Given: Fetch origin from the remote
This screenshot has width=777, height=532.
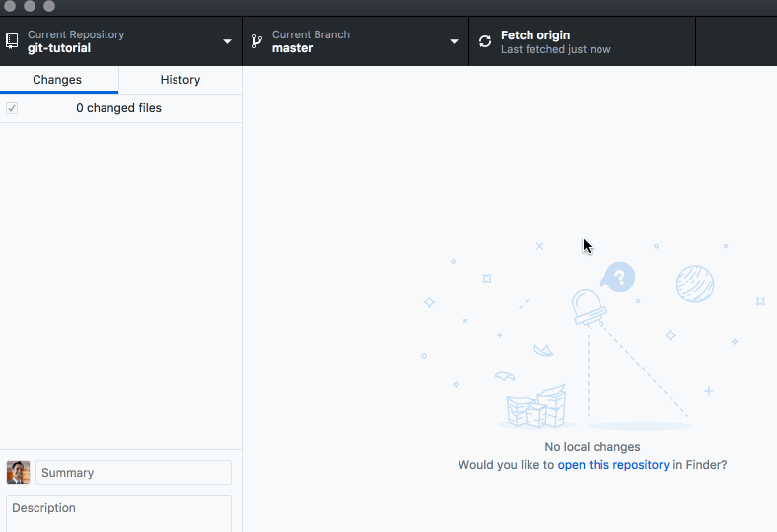Looking at the screenshot, I should point(582,41).
